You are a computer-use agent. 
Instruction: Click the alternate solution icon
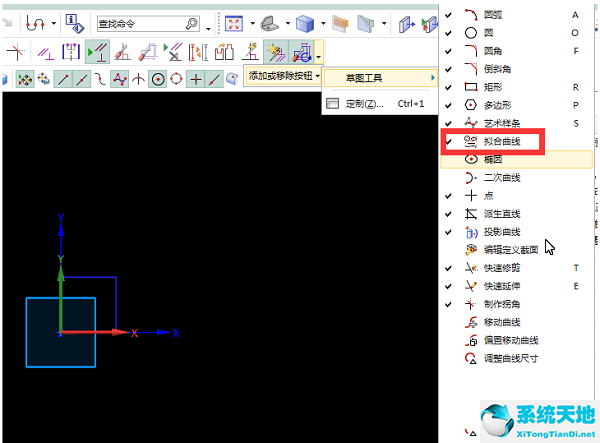click(x=224, y=52)
